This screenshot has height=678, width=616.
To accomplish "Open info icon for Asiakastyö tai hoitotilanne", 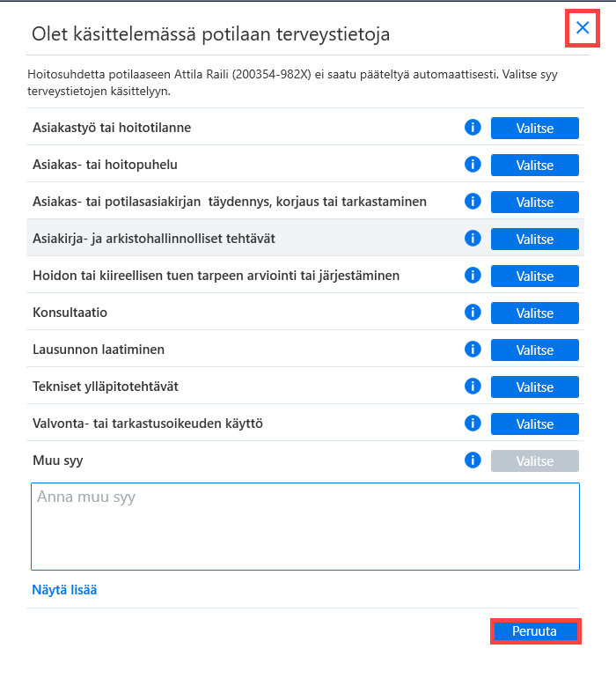I will [473, 128].
